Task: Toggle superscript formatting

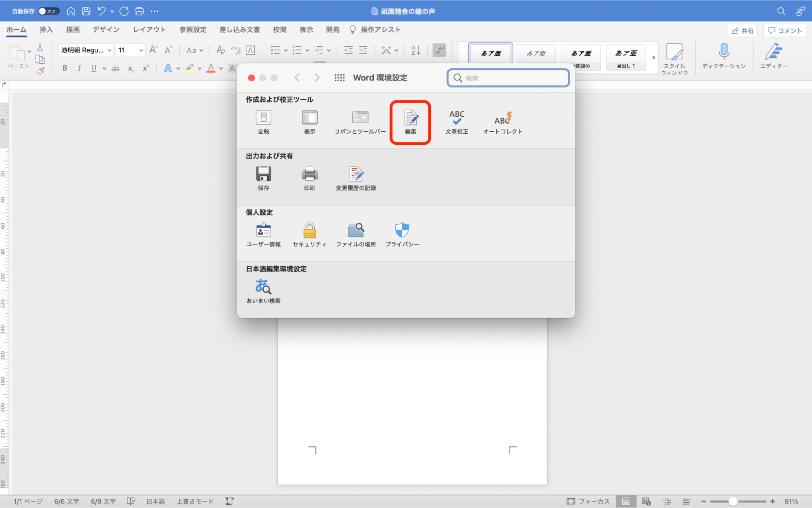Action: [x=145, y=68]
